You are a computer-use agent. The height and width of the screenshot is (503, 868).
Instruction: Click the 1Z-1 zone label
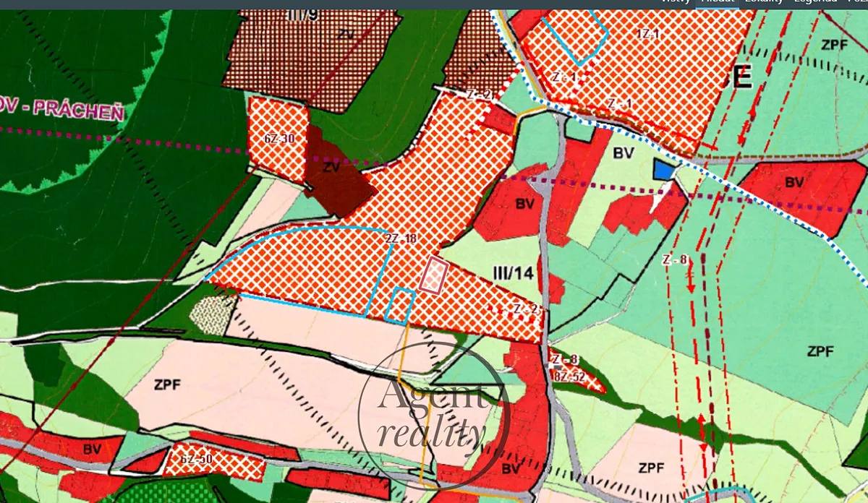(x=647, y=34)
